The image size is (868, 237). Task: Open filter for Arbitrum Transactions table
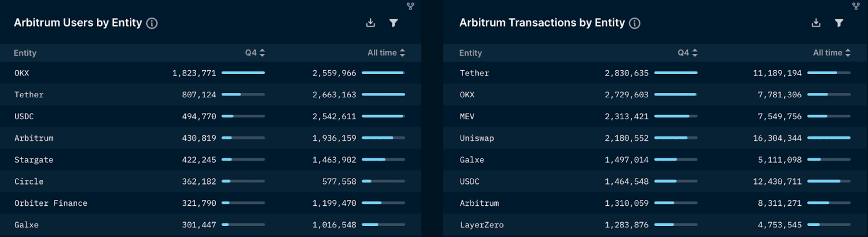pyautogui.click(x=839, y=23)
